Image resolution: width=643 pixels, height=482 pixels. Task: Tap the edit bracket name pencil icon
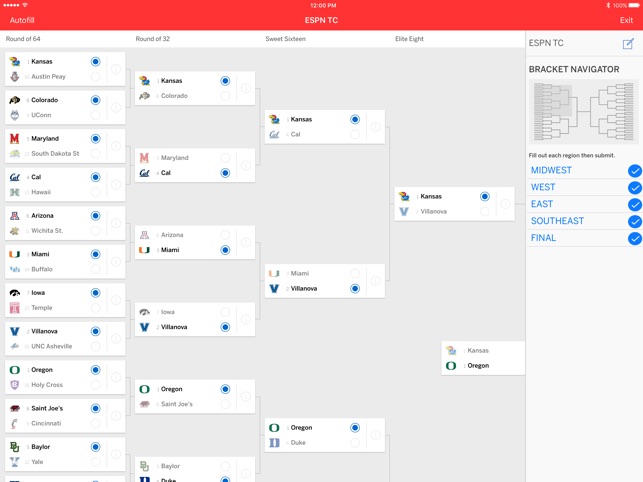(x=628, y=43)
